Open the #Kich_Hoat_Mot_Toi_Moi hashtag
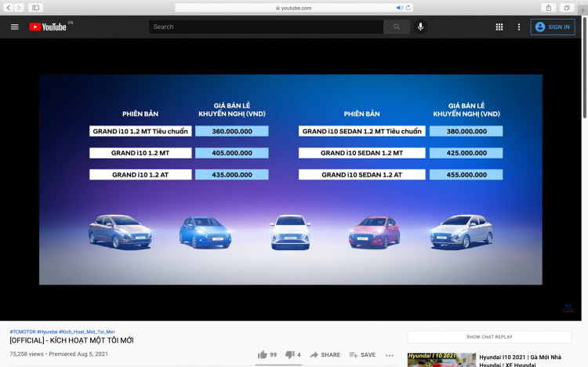This screenshot has height=367, width=588. point(87,332)
